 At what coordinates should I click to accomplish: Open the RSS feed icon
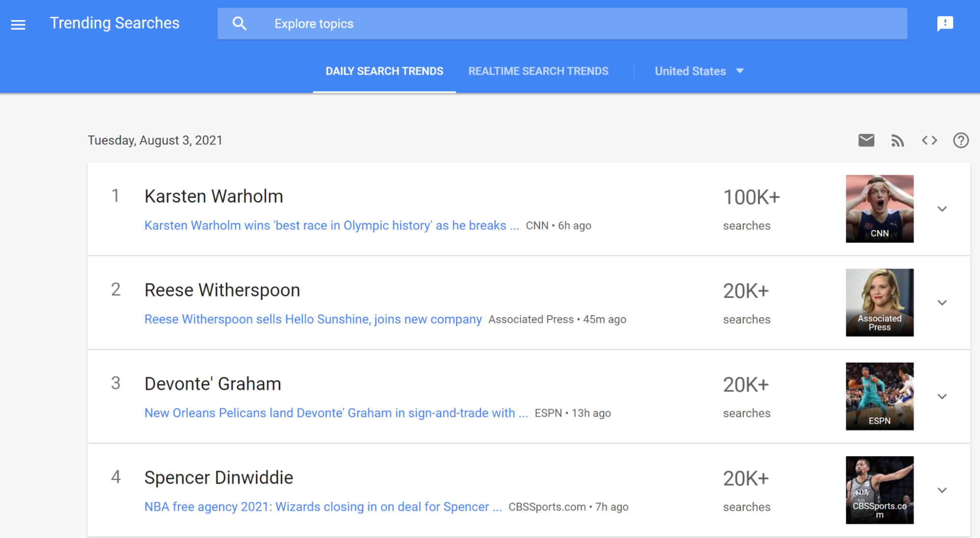coord(898,141)
